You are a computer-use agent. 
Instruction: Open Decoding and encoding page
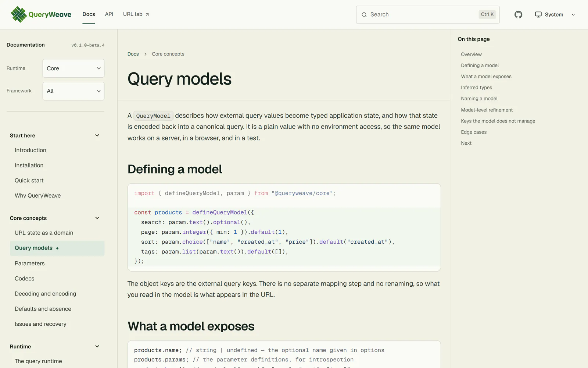pyautogui.click(x=46, y=294)
